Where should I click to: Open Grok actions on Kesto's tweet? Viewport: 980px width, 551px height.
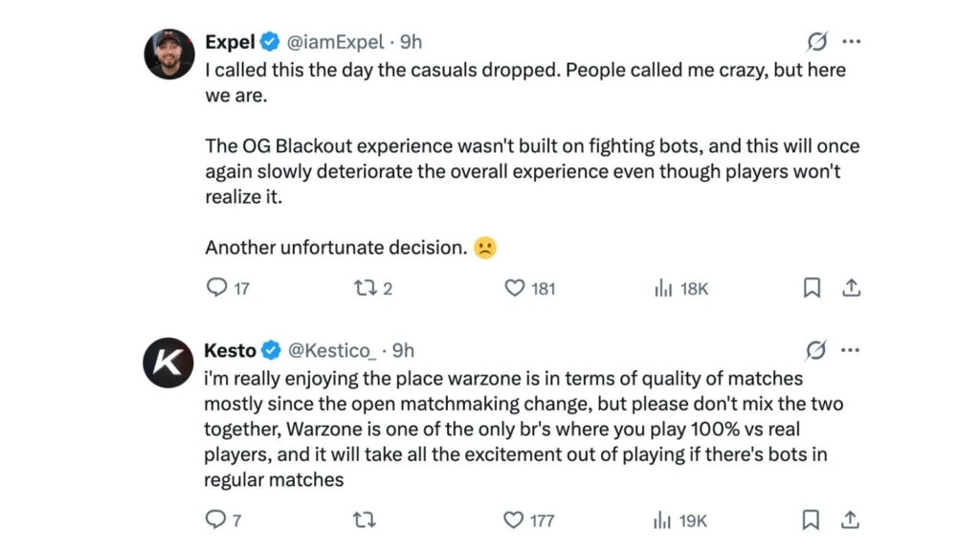click(x=814, y=350)
